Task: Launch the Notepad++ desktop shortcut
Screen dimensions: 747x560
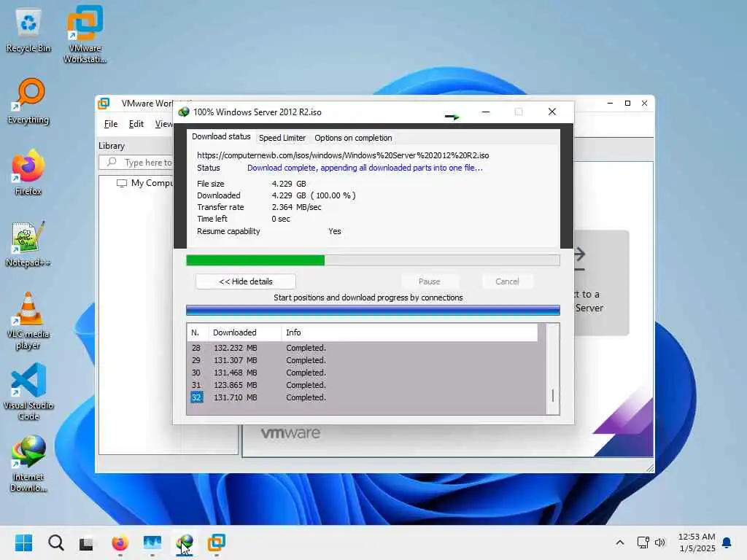Action: click(28, 244)
